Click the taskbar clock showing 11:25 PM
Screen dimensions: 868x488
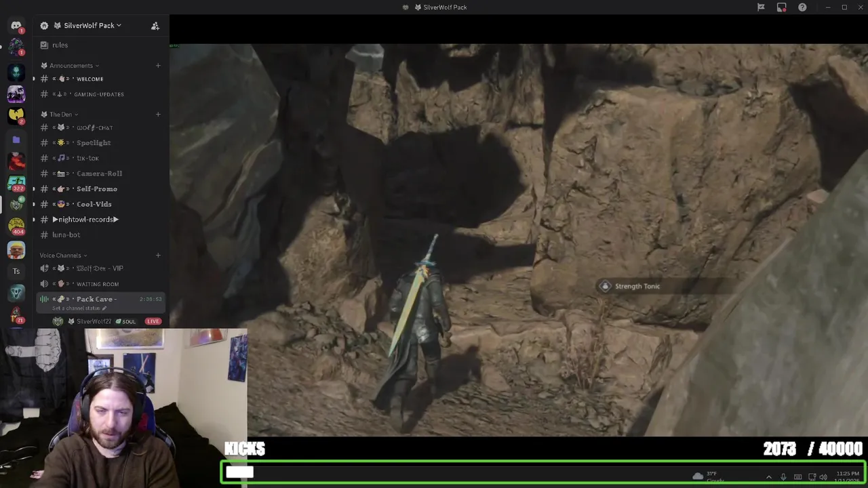pos(848,476)
